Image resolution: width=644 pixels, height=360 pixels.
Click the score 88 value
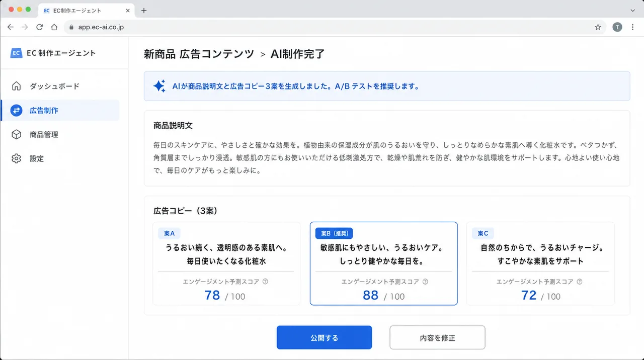pos(371,295)
